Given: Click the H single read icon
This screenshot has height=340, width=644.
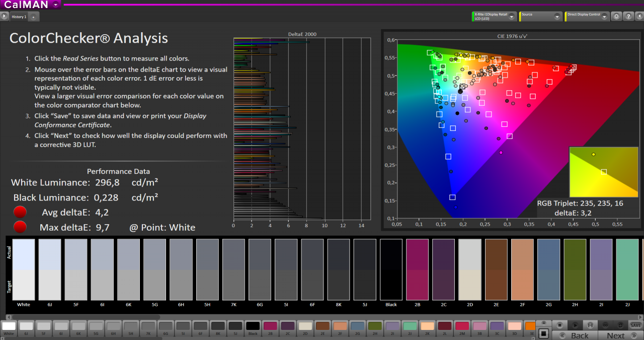Looking at the screenshot, I should point(590,325).
